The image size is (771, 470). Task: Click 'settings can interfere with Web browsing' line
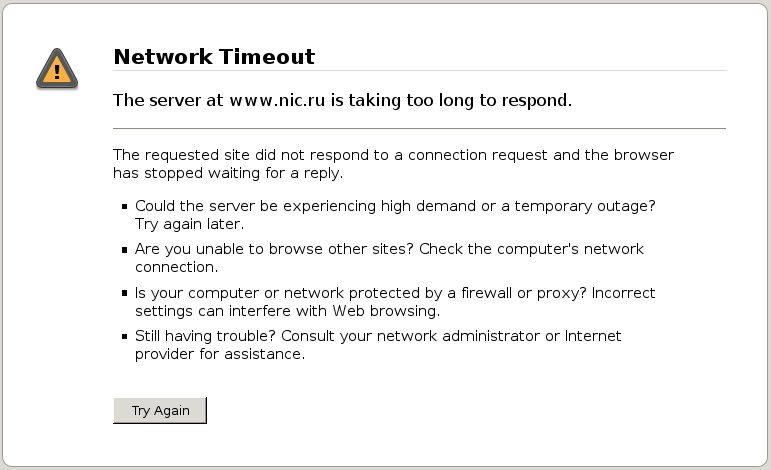[288, 311]
